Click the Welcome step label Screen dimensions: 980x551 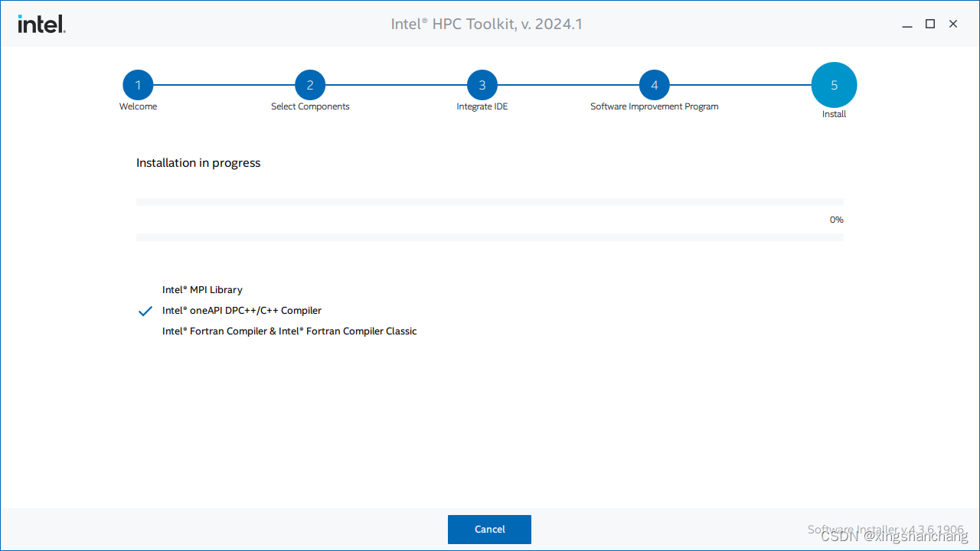[x=138, y=106]
